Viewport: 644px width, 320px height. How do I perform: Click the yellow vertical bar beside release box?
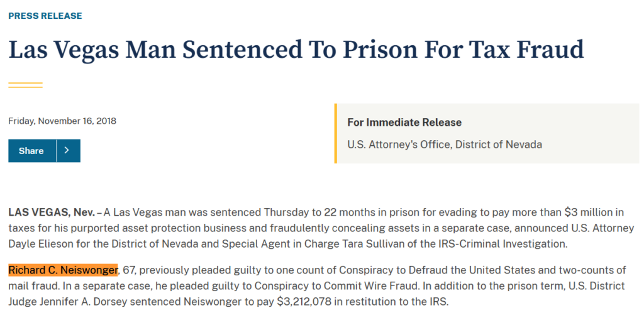[x=336, y=133]
